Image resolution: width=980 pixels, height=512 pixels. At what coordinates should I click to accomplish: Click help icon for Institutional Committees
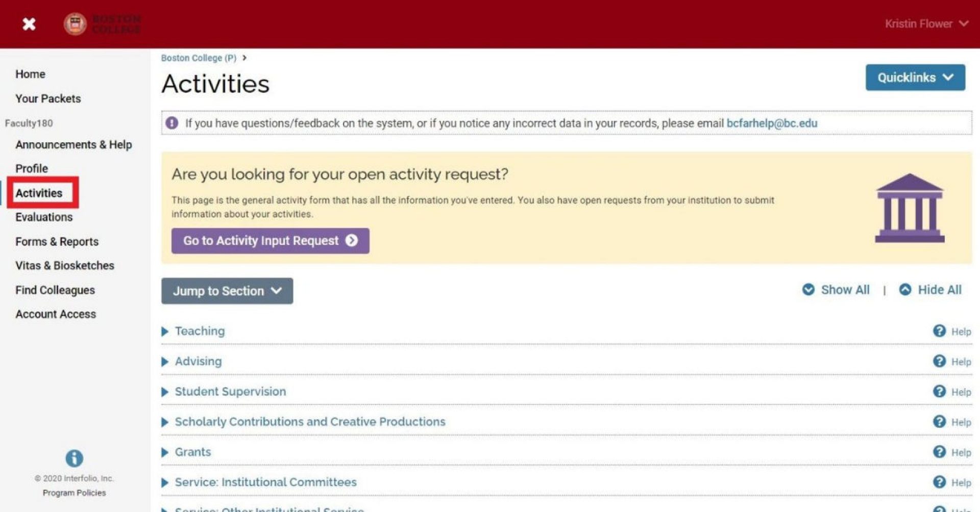coord(939,482)
